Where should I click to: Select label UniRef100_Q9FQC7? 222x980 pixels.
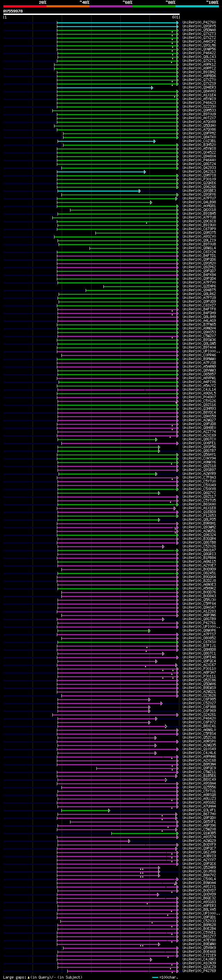click(199, 848)
